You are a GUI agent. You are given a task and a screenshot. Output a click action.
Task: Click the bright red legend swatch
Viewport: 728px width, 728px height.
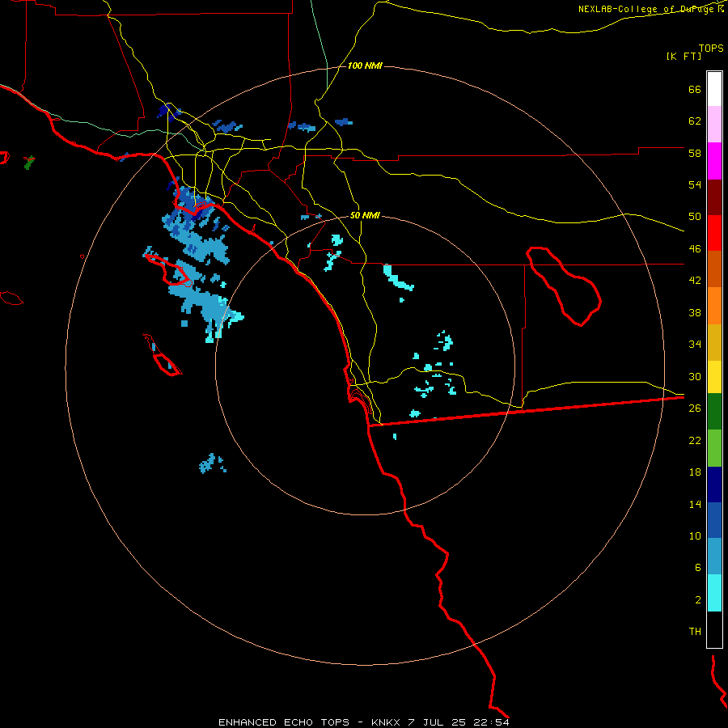click(714, 233)
